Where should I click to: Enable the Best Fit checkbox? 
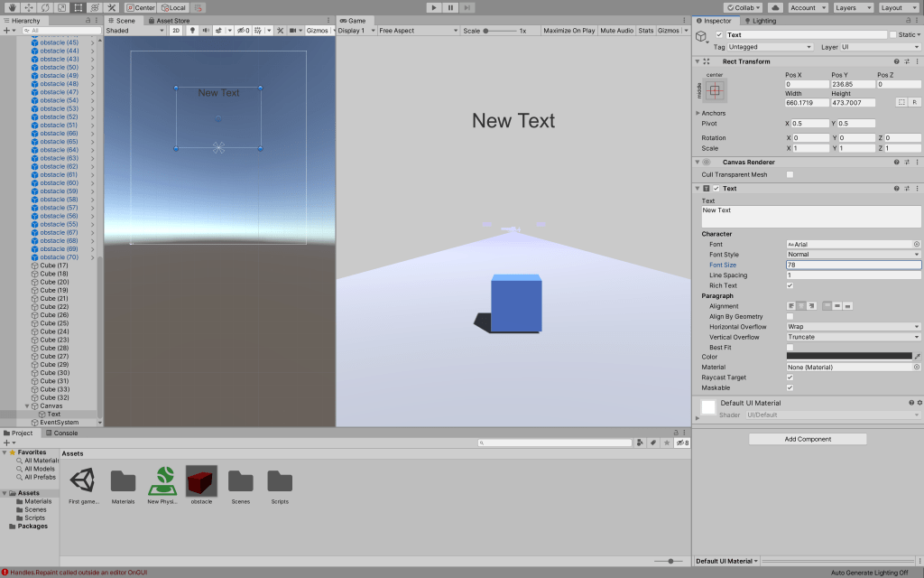coord(790,347)
